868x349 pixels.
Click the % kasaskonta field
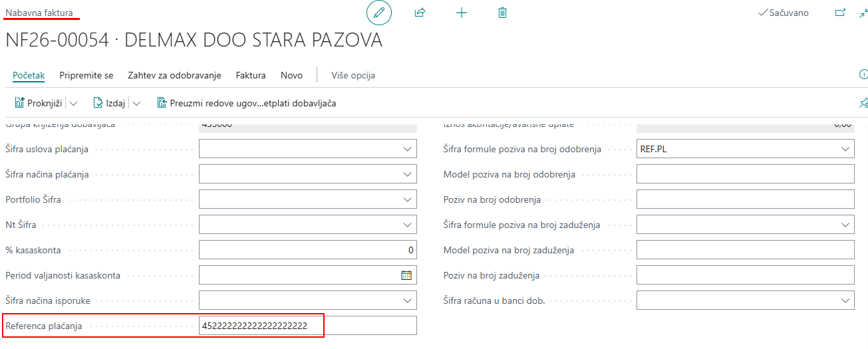(x=308, y=250)
